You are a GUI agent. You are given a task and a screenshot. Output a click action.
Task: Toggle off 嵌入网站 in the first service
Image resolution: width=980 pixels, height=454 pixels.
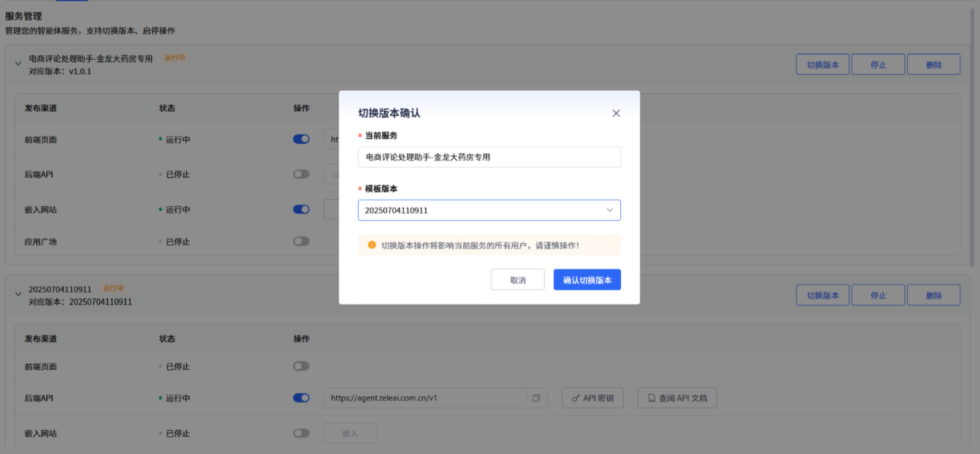(x=301, y=209)
